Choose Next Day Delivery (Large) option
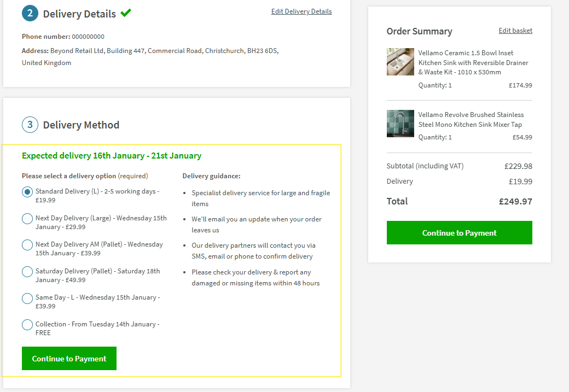 [27, 219]
